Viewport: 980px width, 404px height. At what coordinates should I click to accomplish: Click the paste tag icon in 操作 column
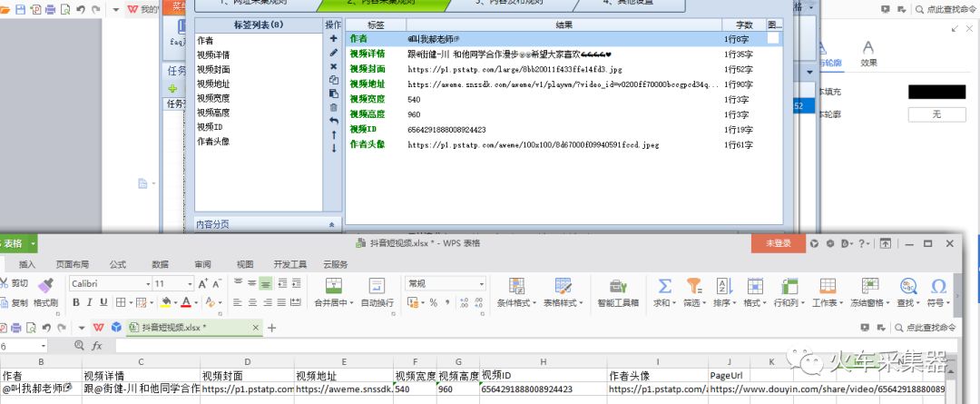pyautogui.click(x=334, y=94)
